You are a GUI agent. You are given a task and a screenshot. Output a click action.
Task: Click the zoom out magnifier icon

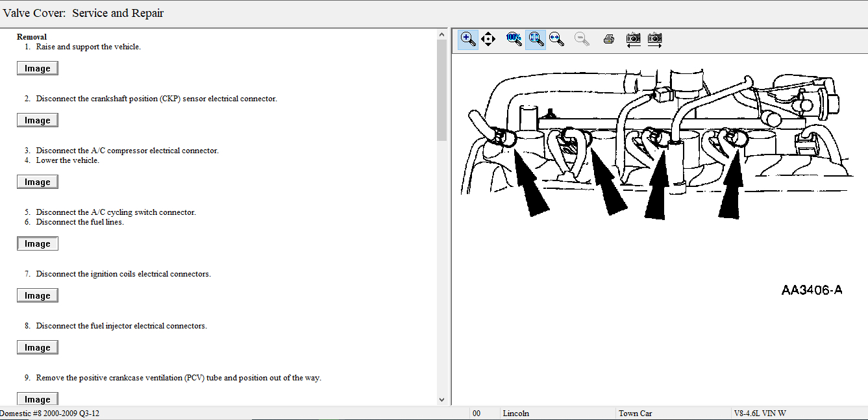click(582, 39)
